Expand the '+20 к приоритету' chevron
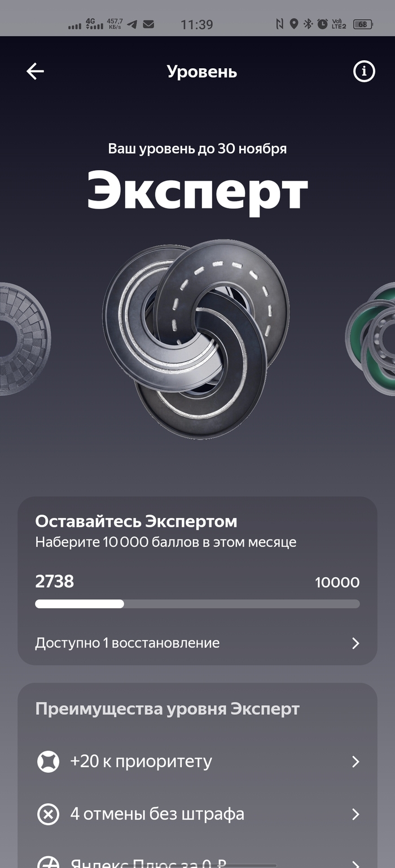The image size is (395, 868). (355, 761)
